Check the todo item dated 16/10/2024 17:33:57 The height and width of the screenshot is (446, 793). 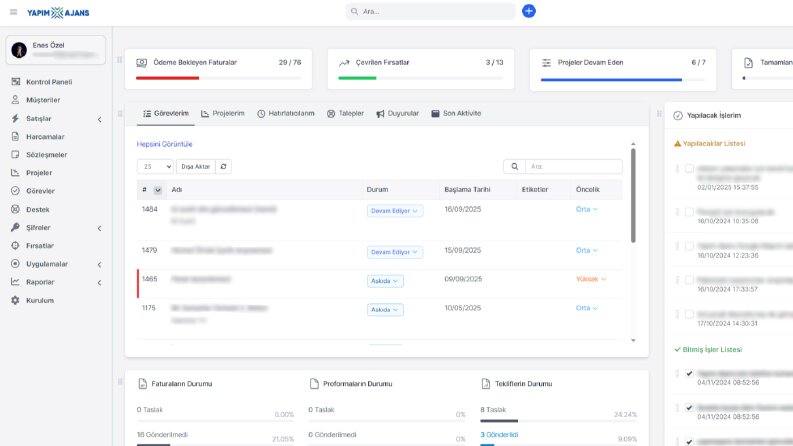(689, 280)
